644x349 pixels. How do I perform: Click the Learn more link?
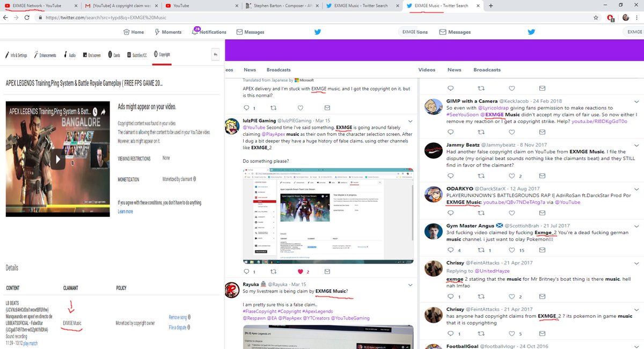click(125, 212)
